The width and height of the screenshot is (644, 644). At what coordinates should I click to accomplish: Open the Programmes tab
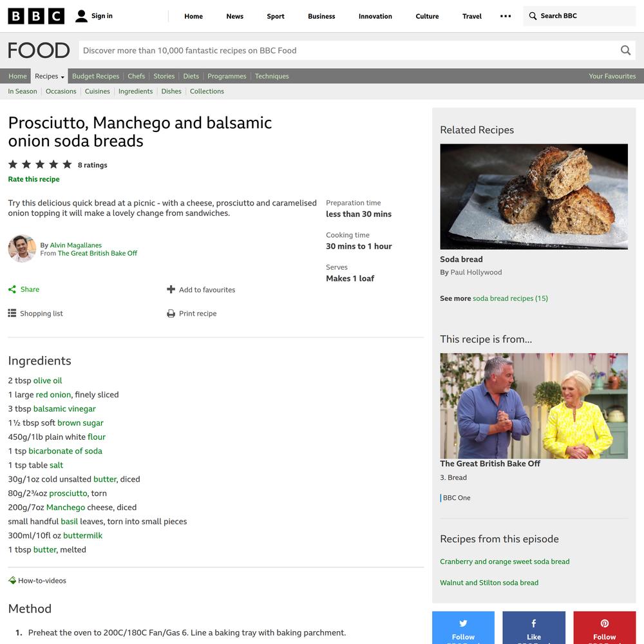point(227,76)
